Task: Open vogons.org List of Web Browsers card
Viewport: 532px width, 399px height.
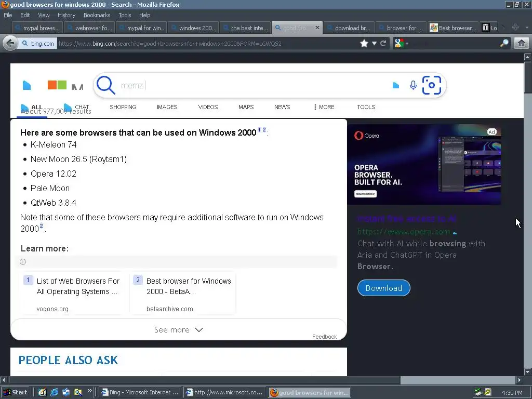Action: (73, 293)
